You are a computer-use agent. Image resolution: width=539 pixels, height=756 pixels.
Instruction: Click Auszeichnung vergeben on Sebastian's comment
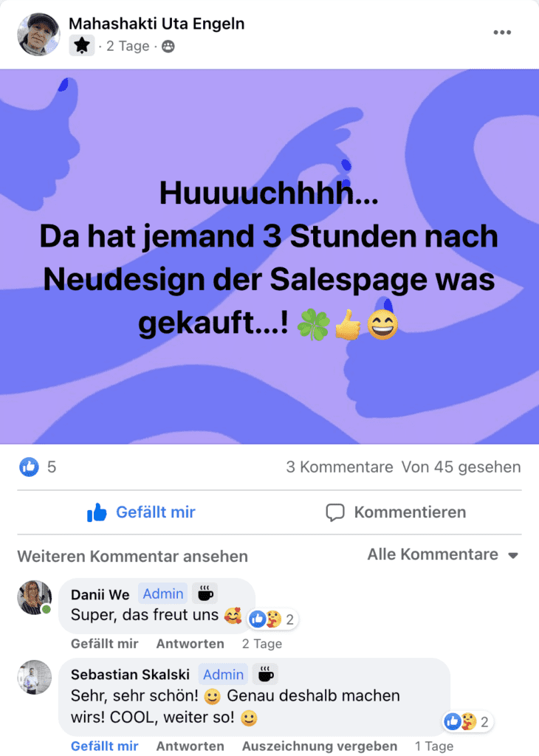(x=320, y=746)
